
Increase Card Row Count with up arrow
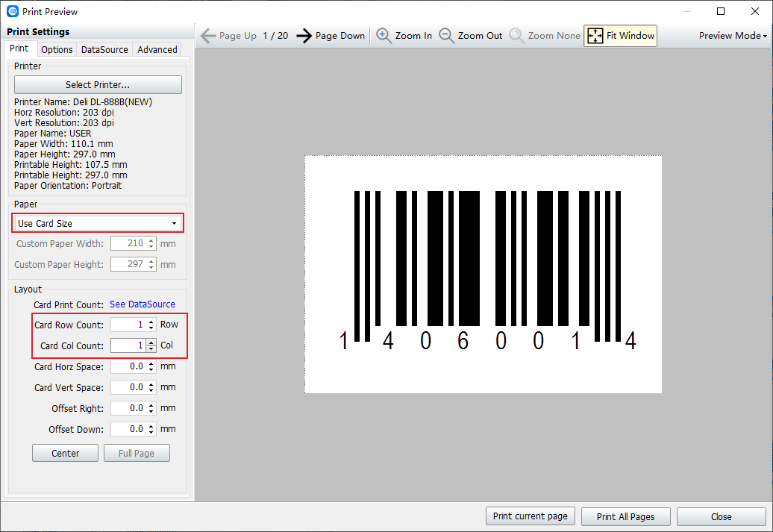pyautogui.click(x=151, y=322)
